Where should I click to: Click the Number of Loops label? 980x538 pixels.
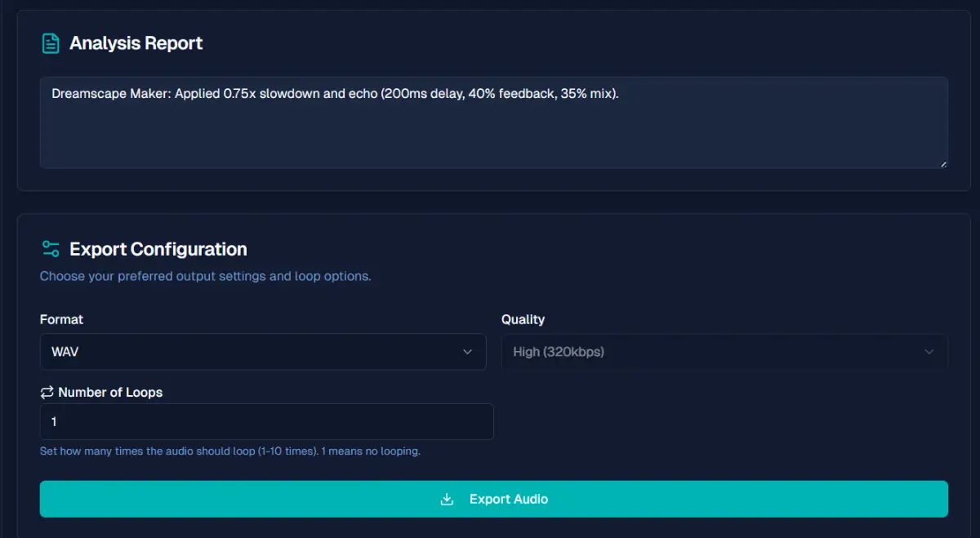(x=110, y=393)
